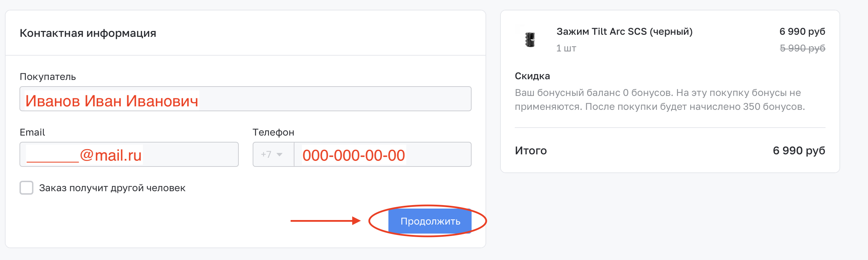Click the Итого total label

coord(531,151)
